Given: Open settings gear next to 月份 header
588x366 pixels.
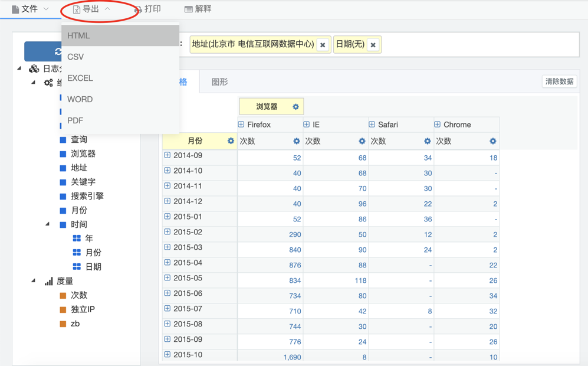Looking at the screenshot, I should (231, 141).
